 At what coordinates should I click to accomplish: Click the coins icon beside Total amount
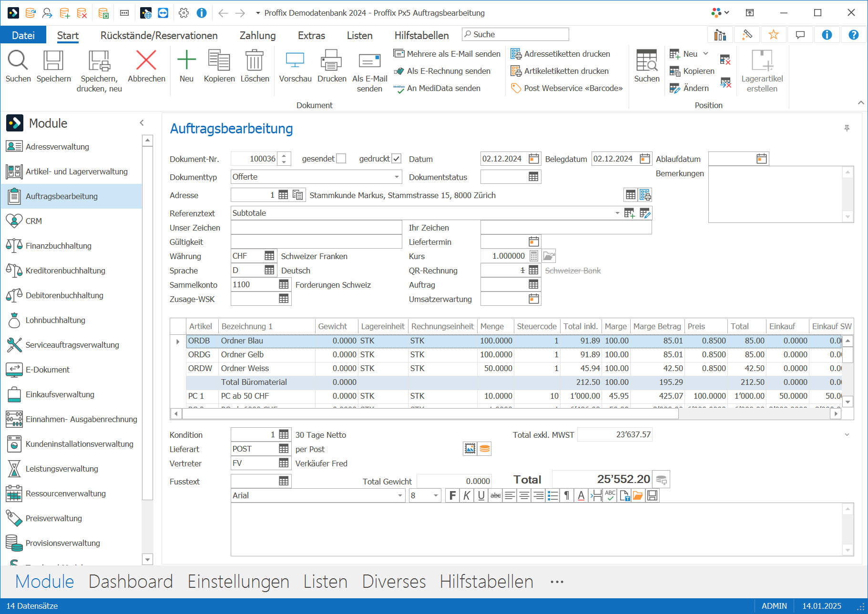661,479
